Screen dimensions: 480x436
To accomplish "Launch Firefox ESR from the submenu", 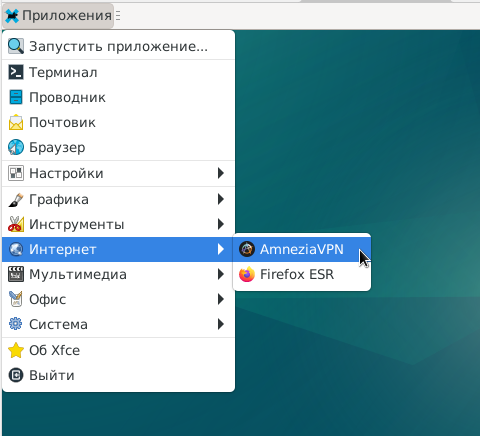I will click(x=302, y=274).
